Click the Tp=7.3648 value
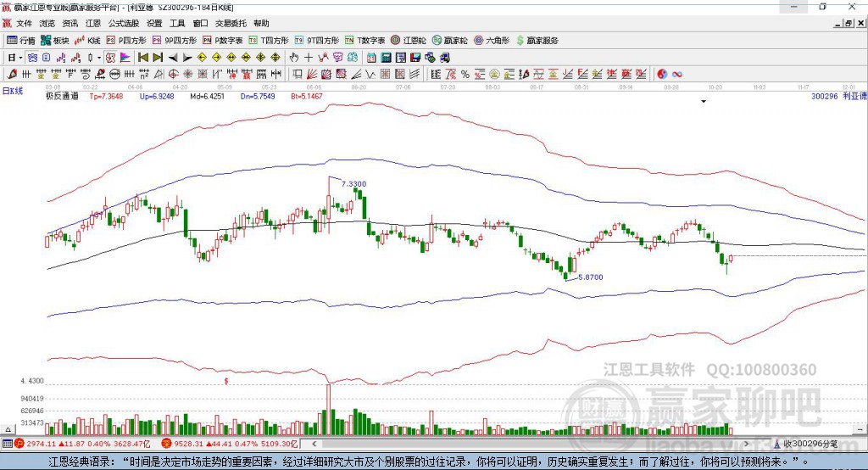Viewport: 868px width, 470px height. tap(106, 97)
